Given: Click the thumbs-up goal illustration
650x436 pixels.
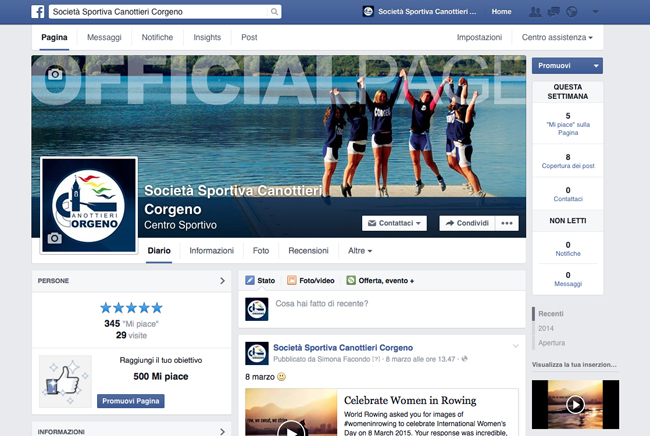Looking at the screenshot, I should tap(65, 381).
